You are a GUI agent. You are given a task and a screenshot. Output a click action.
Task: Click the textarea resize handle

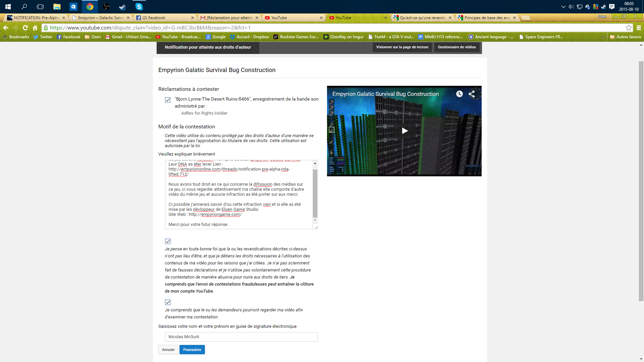(x=316, y=227)
